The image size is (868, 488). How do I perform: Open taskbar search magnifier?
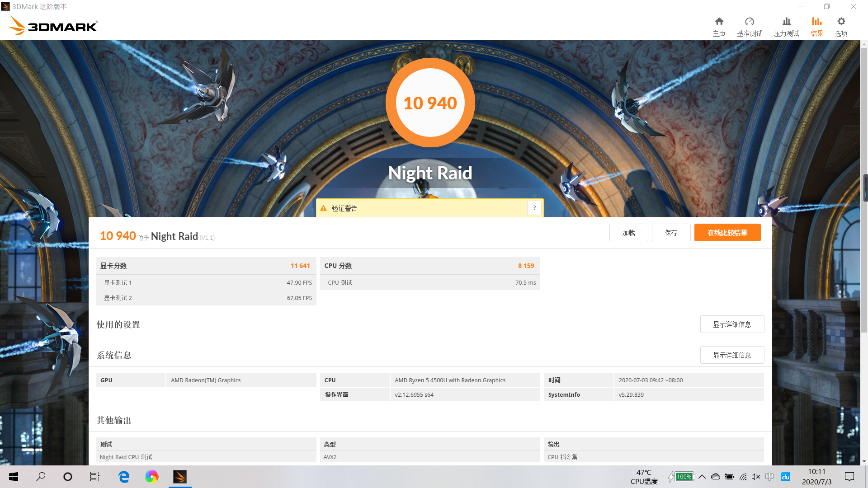41,477
